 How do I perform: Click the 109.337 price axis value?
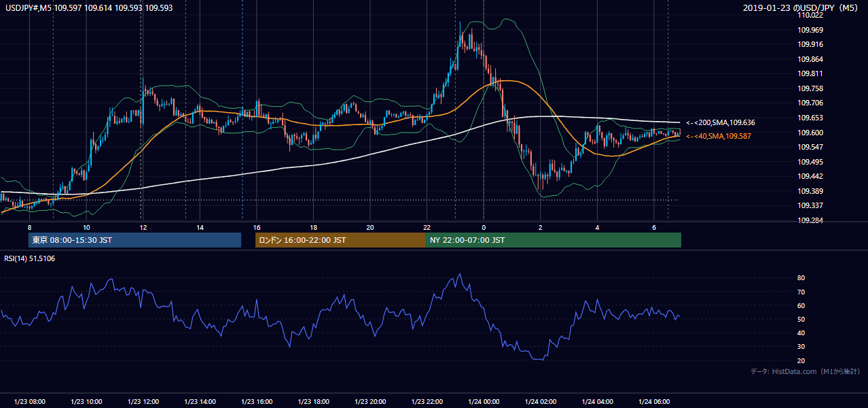tap(812, 206)
